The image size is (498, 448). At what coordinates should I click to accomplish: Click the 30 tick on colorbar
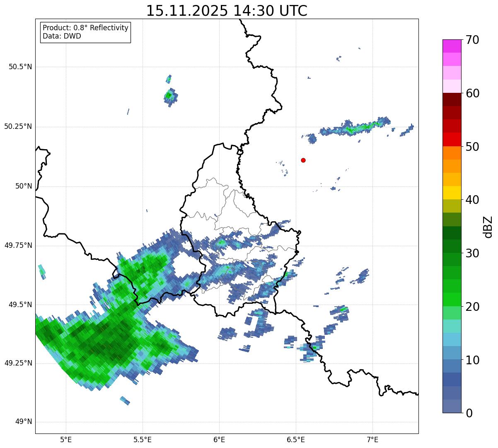(x=472, y=253)
